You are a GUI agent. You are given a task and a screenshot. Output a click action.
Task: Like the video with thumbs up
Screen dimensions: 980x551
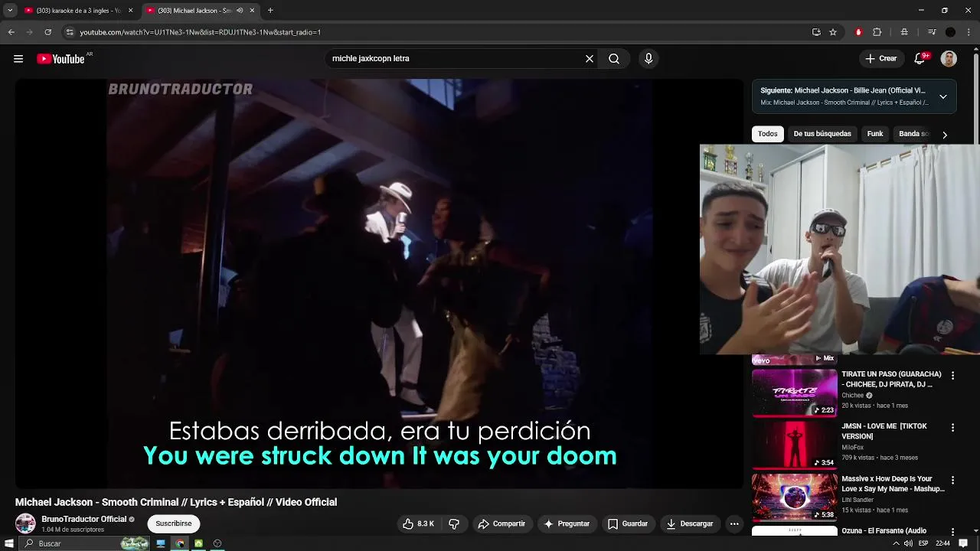pyautogui.click(x=419, y=524)
